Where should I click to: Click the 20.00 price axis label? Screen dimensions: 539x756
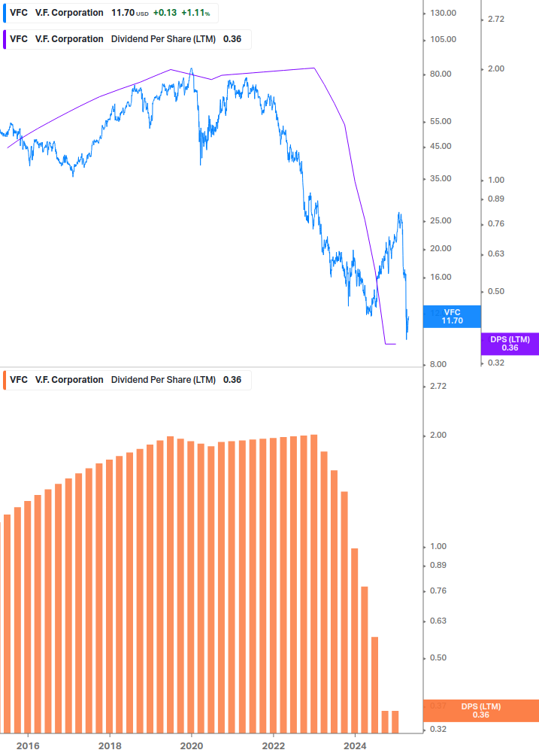point(441,249)
